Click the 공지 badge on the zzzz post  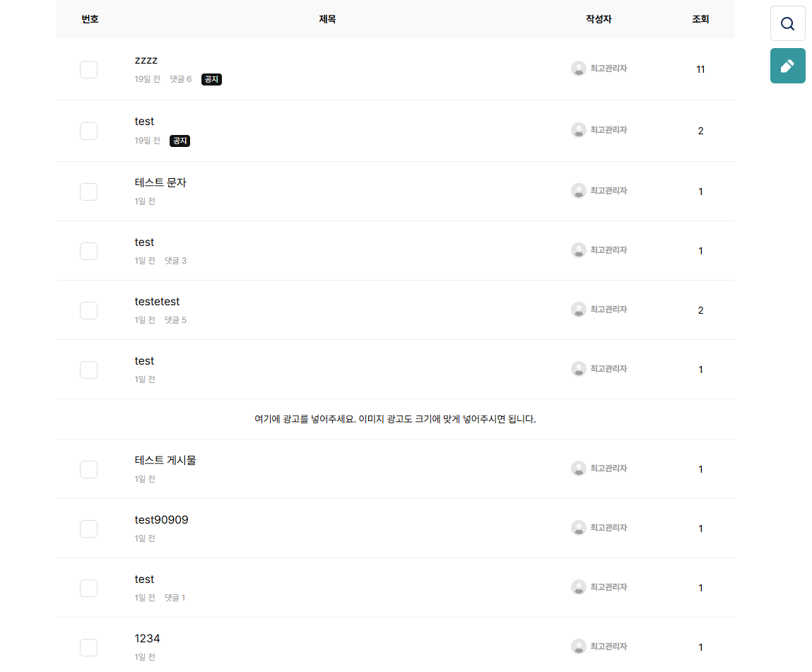click(211, 79)
